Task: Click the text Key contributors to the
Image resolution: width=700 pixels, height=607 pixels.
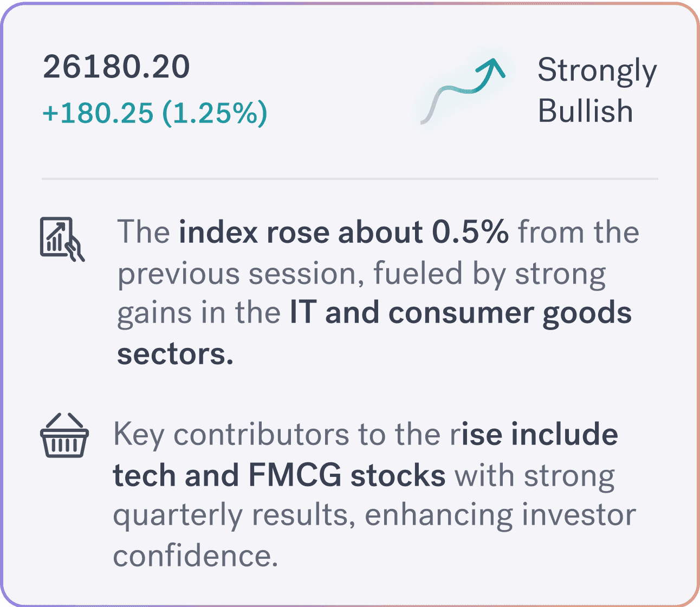Action: click(278, 435)
